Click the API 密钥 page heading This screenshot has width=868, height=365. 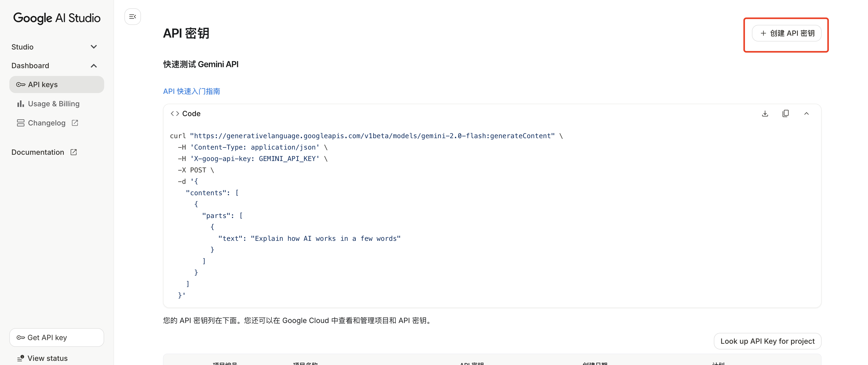186,33
